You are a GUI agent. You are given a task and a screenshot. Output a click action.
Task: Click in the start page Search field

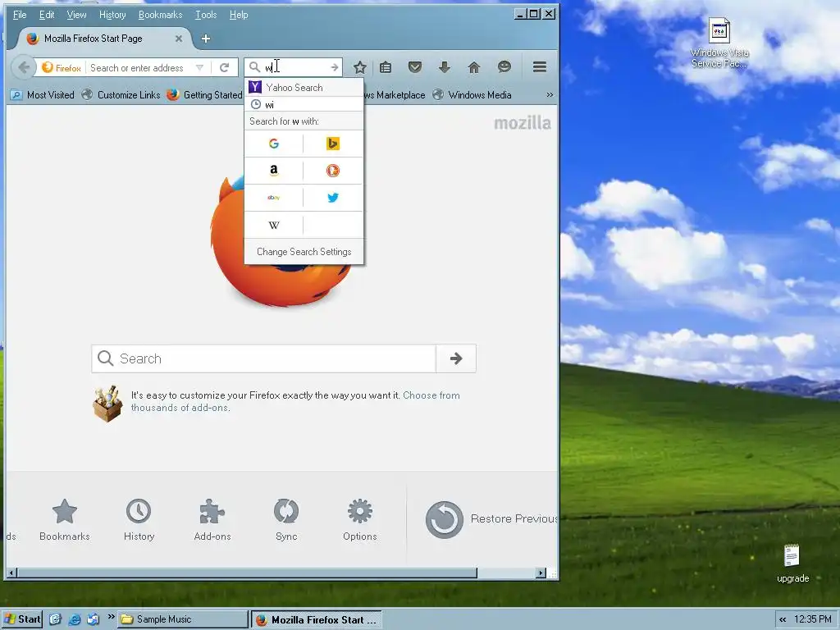[x=264, y=358]
